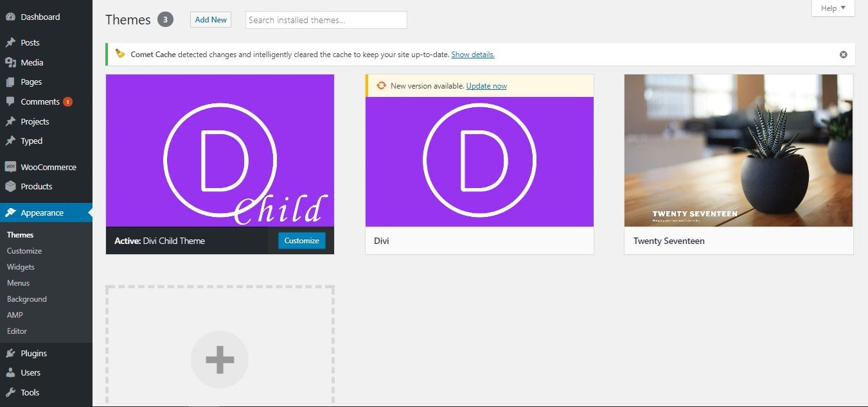Click the Appearance paintbrush icon

point(10,212)
